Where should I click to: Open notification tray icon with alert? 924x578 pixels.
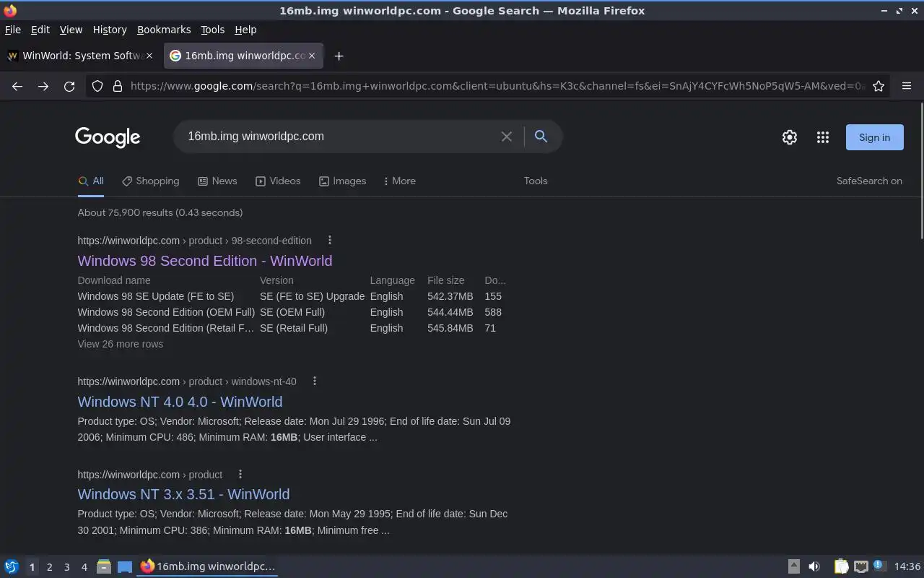tap(879, 566)
